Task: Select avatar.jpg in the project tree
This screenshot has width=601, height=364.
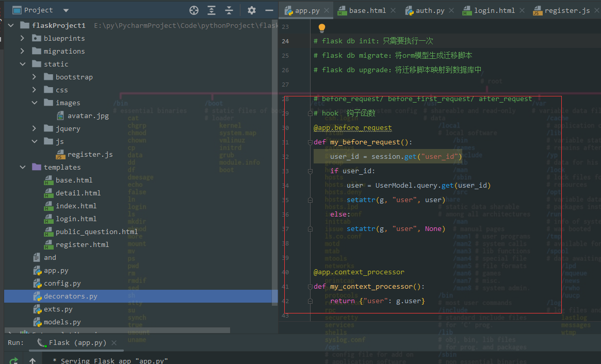Action: pyautogui.click(x=88, y=115)
